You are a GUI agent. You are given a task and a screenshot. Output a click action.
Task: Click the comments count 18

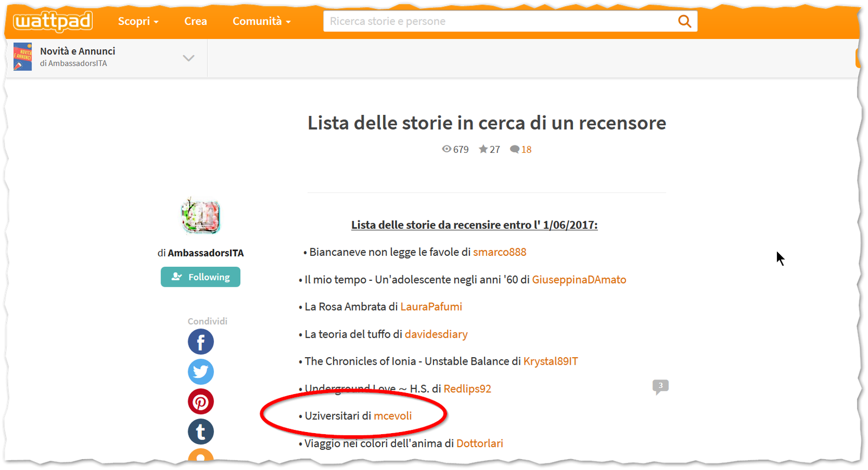pyautogui.click(x=521, y=150)
